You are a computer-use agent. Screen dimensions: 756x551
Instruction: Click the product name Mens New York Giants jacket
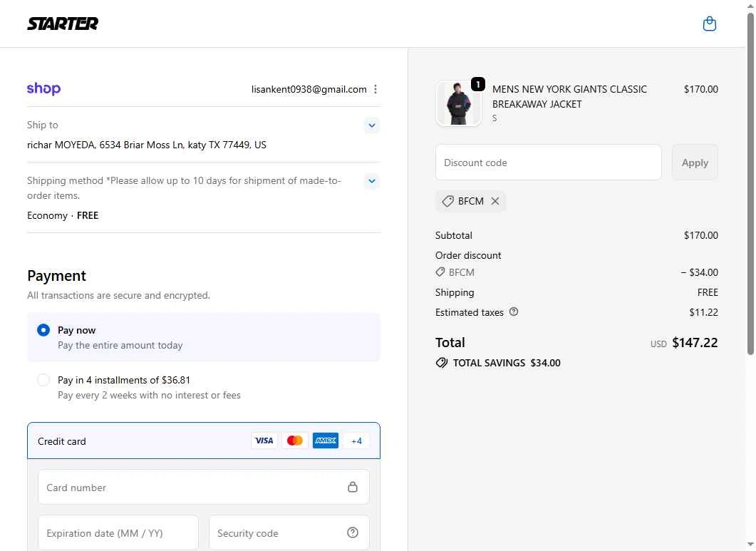[569, 96]
